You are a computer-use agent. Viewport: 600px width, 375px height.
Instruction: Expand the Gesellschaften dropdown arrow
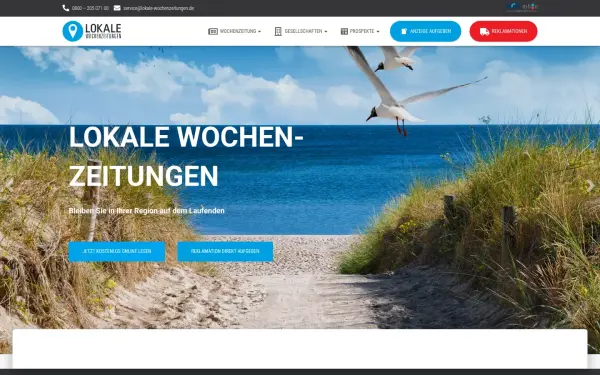[326, 32]
